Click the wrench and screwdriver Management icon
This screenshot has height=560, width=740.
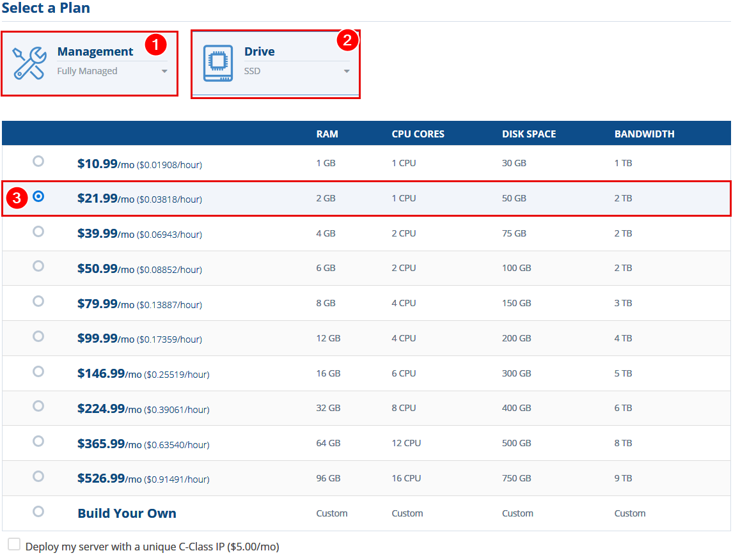point(29,63)
